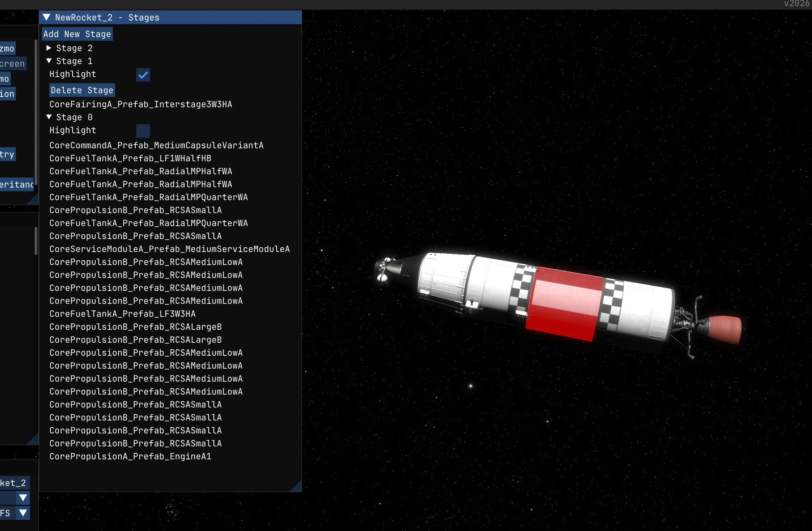Click dropdown arrow next to FS
The width and height of the screenshot is (812, 531).
pos(23,513)
